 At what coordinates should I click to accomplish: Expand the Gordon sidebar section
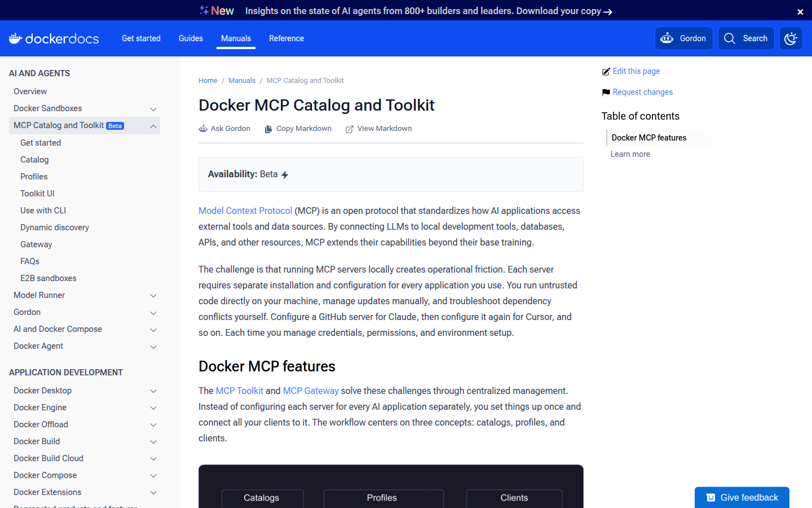click(153, 313)
